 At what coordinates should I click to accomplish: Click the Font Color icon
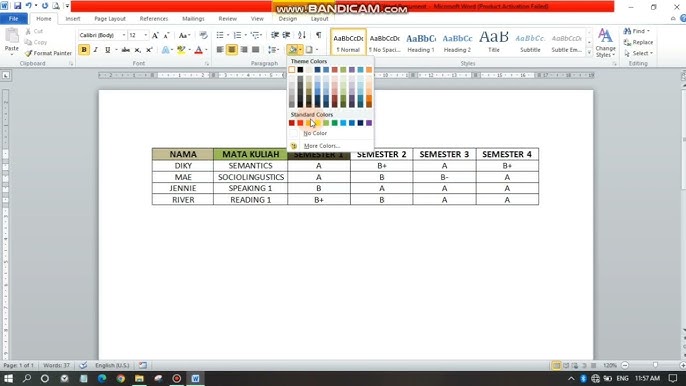pos(199,50)
